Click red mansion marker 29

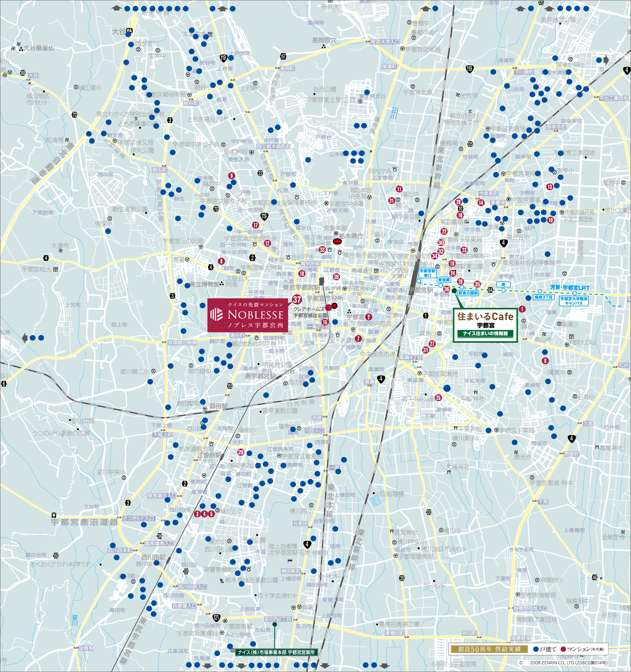click(241, 452)
